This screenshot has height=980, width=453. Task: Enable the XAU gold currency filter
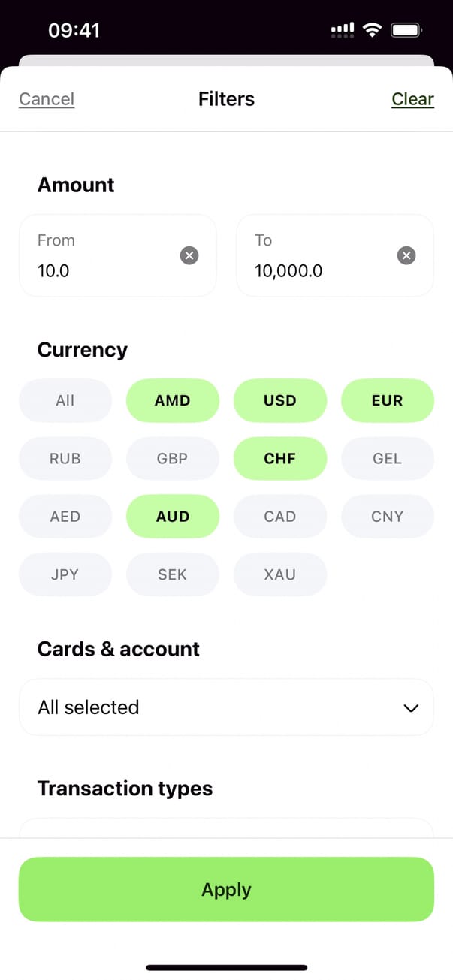280,574
